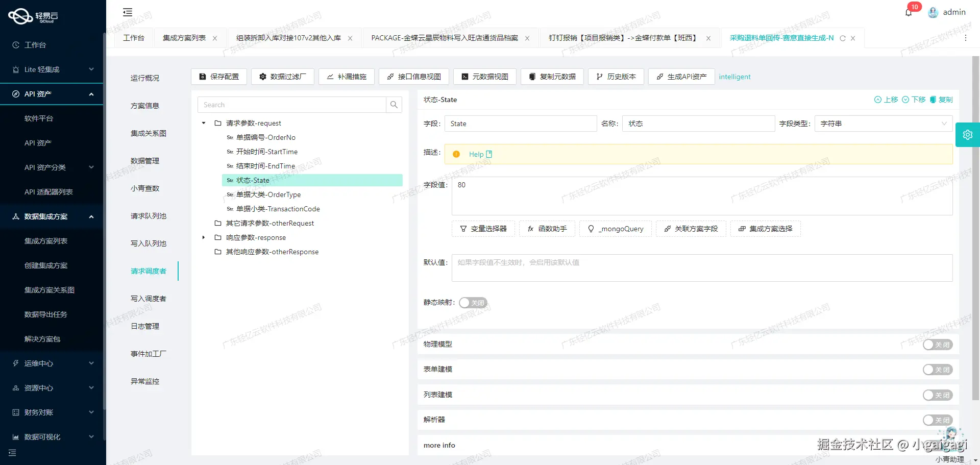Switch to the 集成方案列表 tab
The height and width of the screenshot is (465, 980).
(x=185, y=38)
